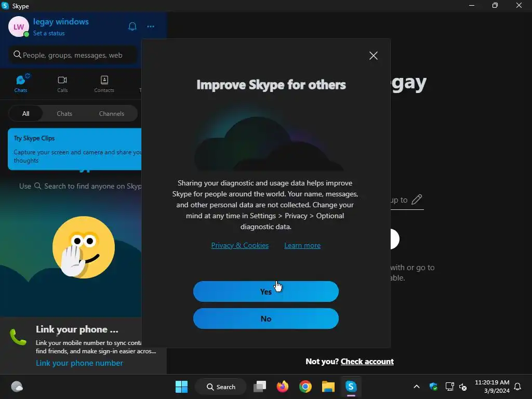The width and height of the screenshot is (532, 399).
Task: Set a status under profile name
Action: (49, 33)
